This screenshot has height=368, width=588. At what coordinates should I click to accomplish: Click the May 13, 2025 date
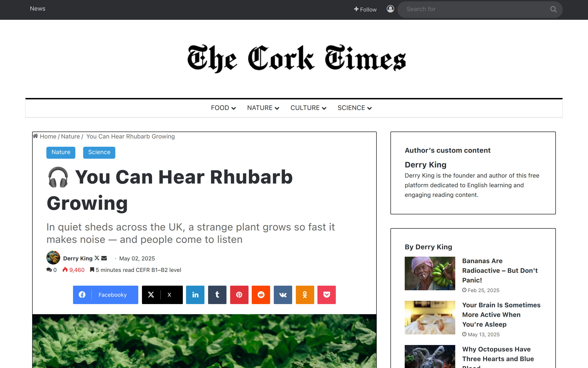pyautogui.click(x=483, y=334)
